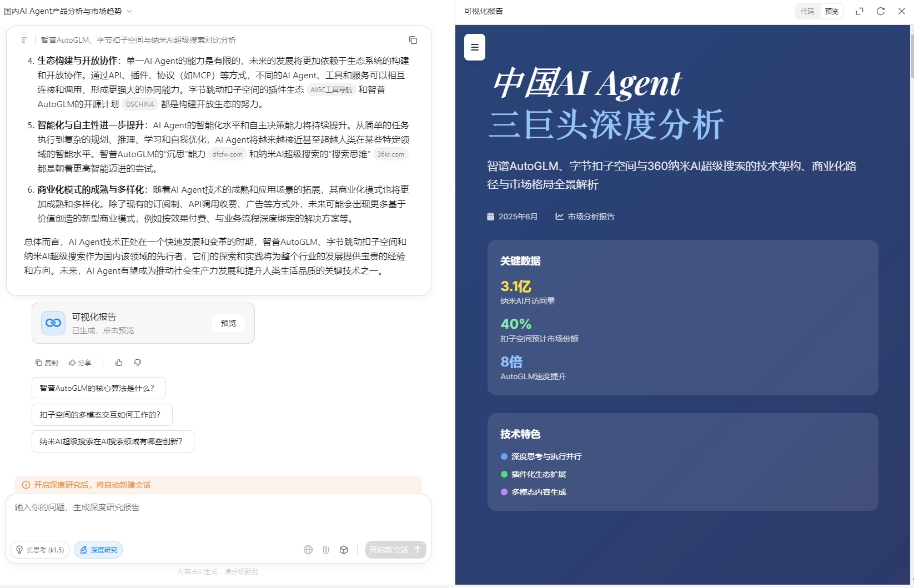This screenshot has height=588, width=914.
Task: Click the globe web search icon
Action: pos(308,550)
